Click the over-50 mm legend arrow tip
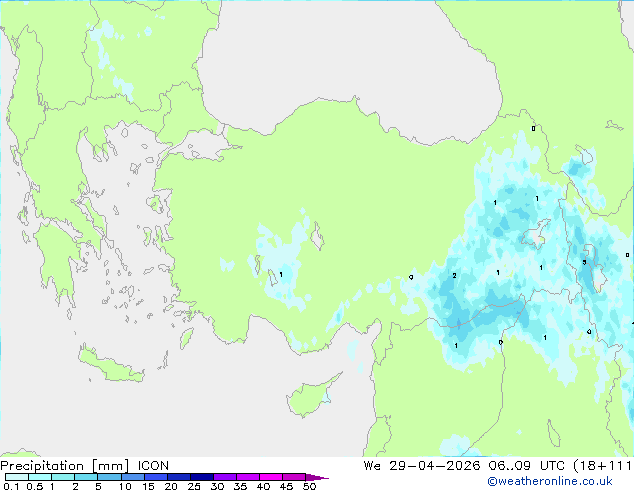Screen dimensions: 634x490 pos(317,477)
